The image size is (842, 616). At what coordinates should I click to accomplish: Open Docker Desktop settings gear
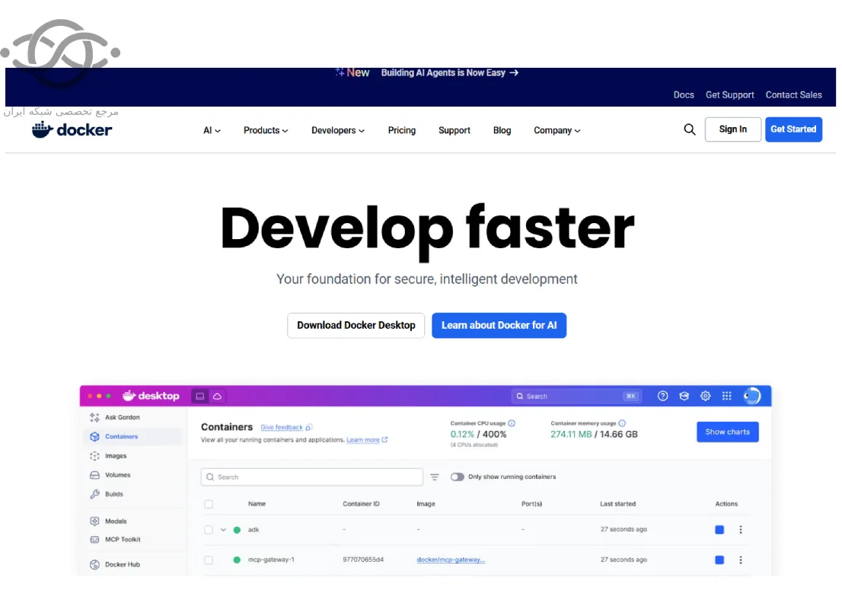[706, 396]
